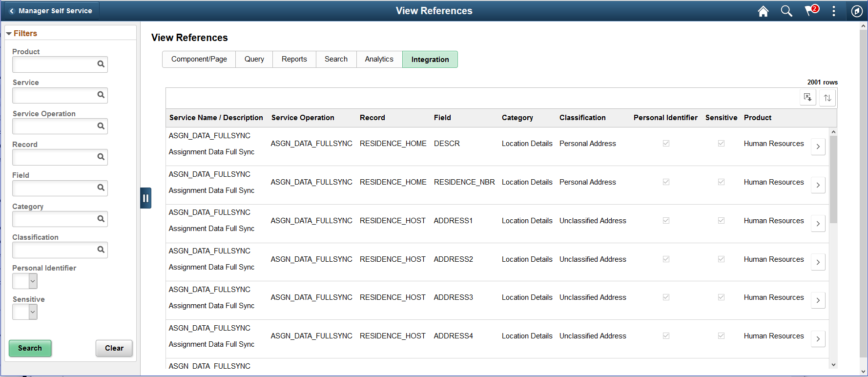This screenshot has width=868, height=377.
Task: Toggle Personal Identifier checkbox in ADDRESS4 row
Action: pyautogui.click(x=666, y=336)
